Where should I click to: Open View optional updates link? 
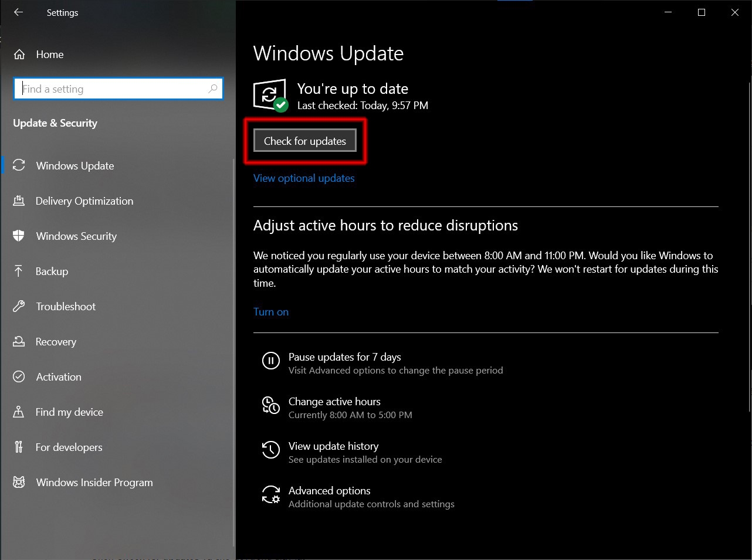(x=304, y=178)
